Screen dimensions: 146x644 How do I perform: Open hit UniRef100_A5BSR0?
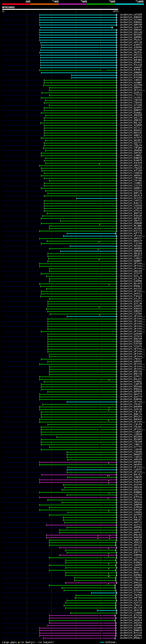131,30
